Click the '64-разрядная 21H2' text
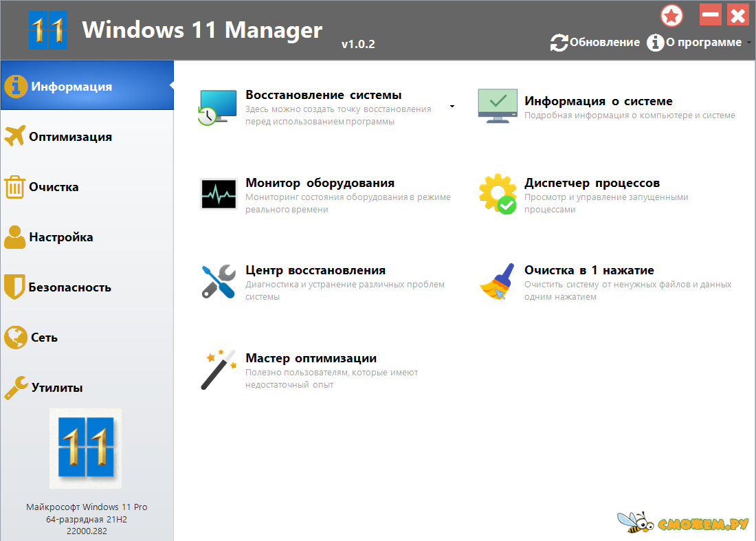 click(x=87, y=519)
